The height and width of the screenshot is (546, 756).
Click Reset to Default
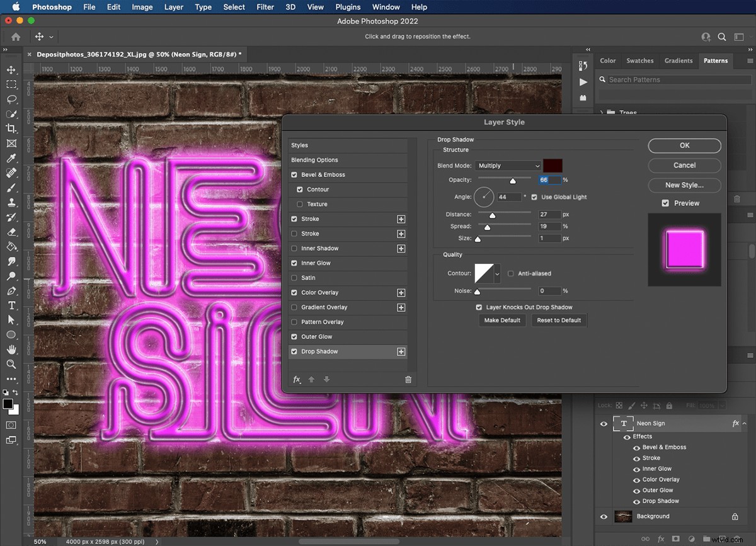coord(559,320)
